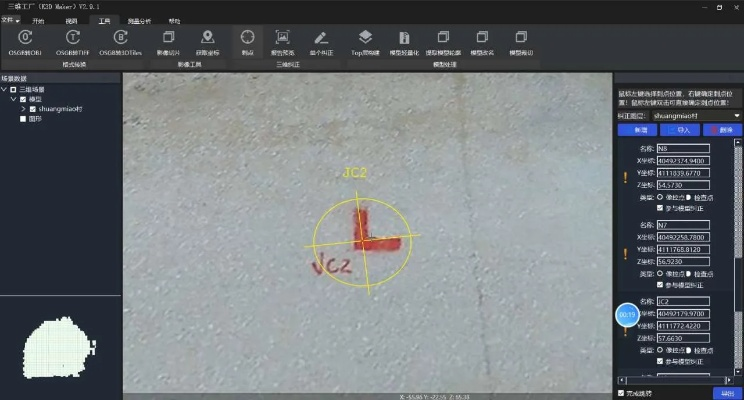Open the 文件 menu
Image resolution: width=744 pixels, height=400 pixels.
(x=10, y=18)
